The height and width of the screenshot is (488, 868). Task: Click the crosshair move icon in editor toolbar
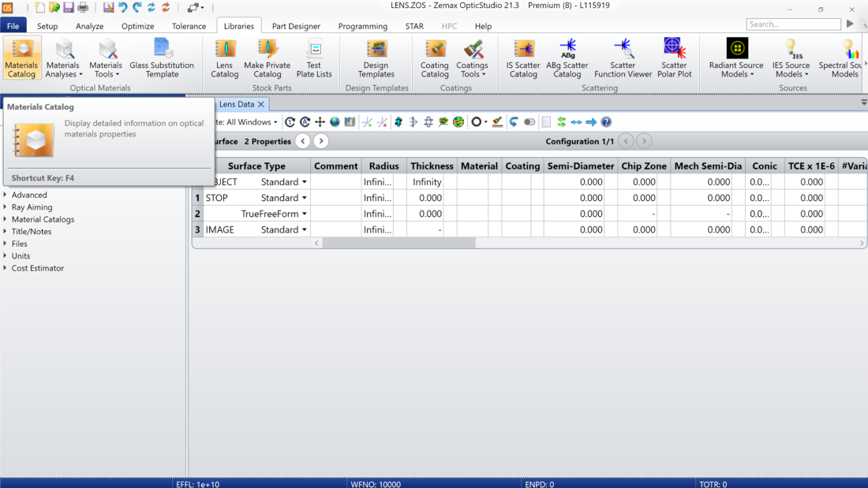(320, 121)
